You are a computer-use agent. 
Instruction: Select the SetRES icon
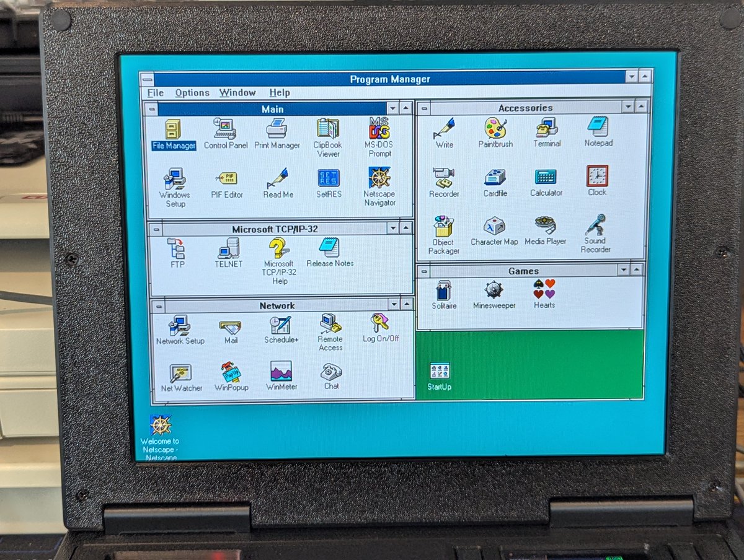[x=329, y=178]
